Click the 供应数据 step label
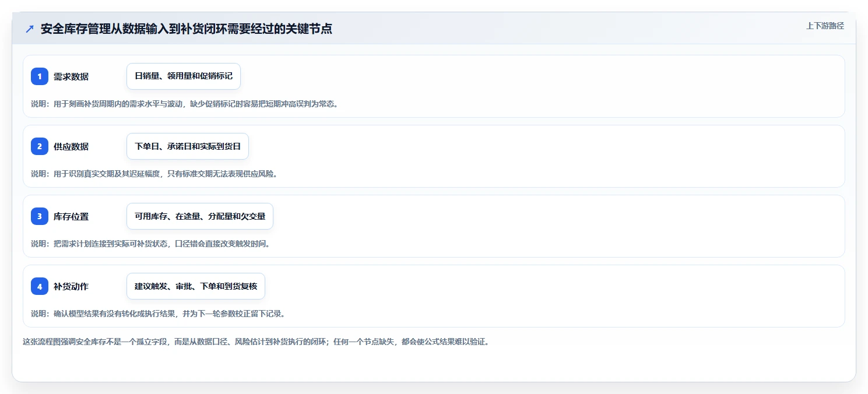This screenshot has width=868, height=394. click(x=71, y=146)
